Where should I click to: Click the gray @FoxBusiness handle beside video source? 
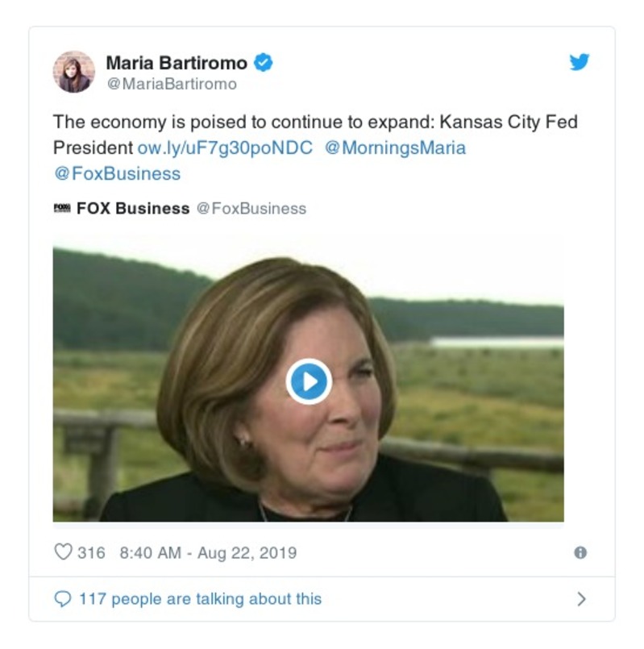(251, 208)
